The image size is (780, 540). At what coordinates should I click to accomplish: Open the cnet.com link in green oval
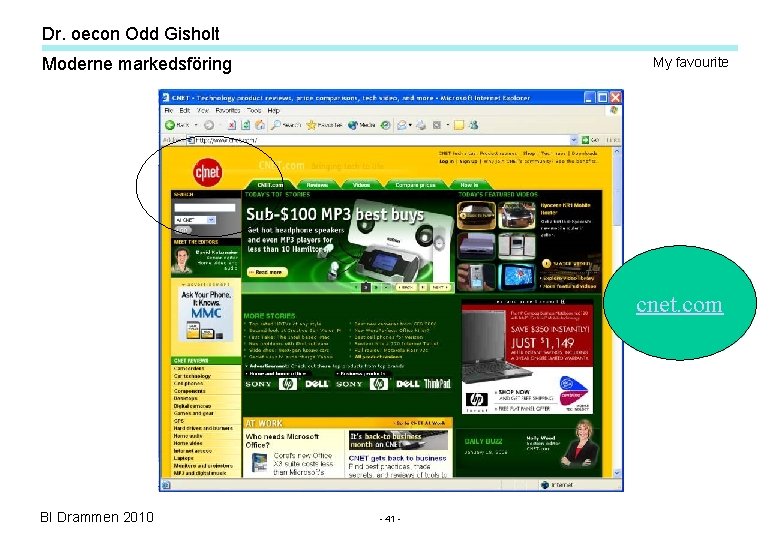[x=679, y=304]
